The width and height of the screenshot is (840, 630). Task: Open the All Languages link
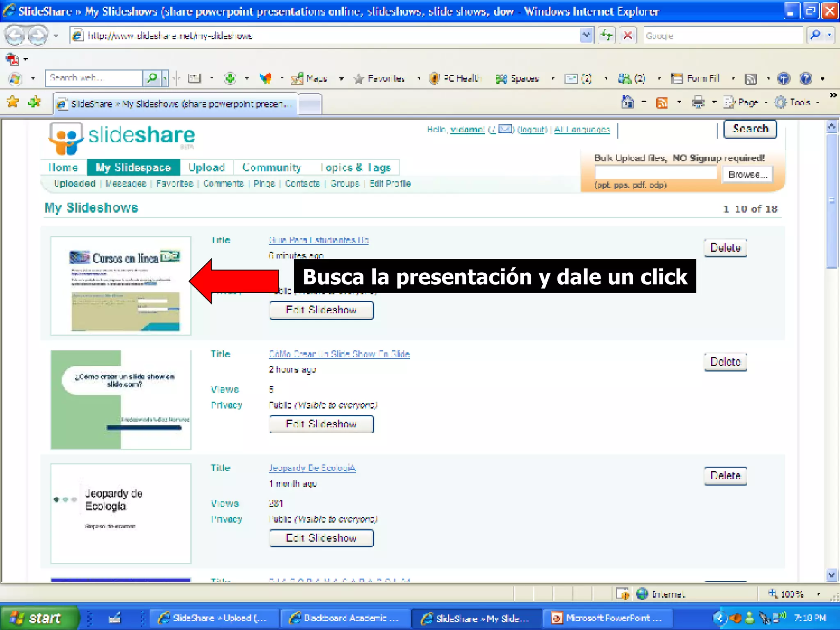click(582, 130)
